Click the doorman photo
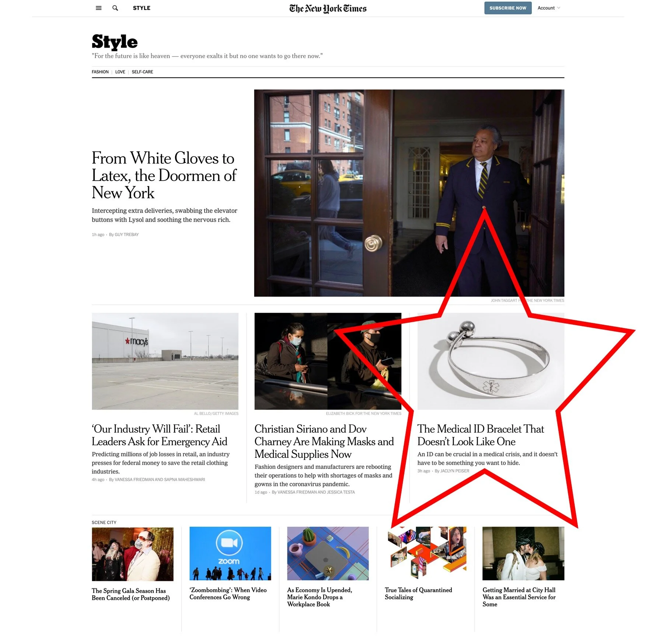 pyautogui.click(x=409, y=193)
